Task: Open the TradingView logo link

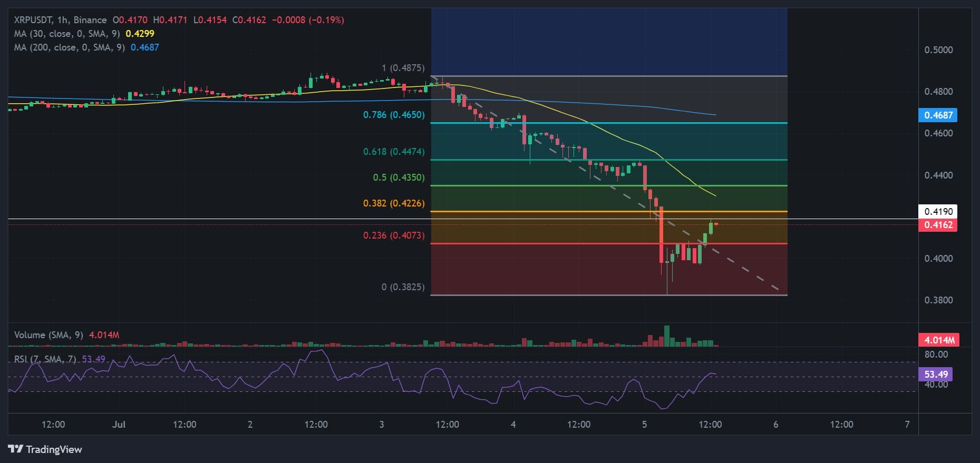Action: pyautogui.click(x=45, y=449)
